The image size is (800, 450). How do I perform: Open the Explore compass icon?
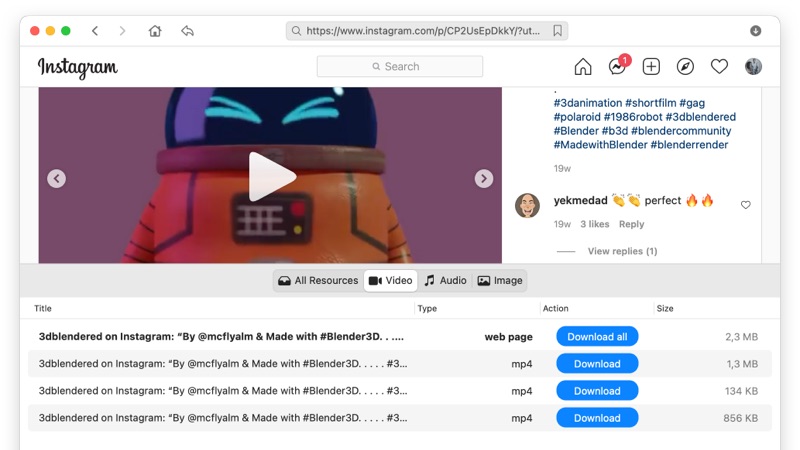685,67
